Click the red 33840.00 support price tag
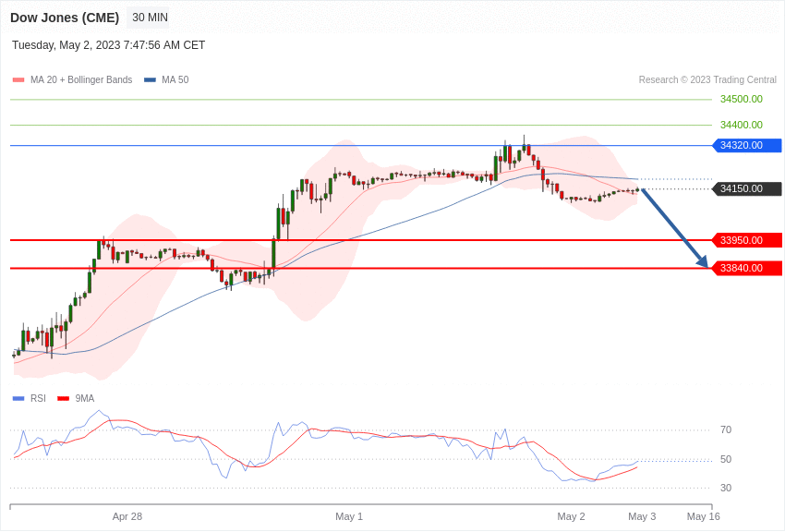This screenshot has height=532, width=785. pos(746,268)
